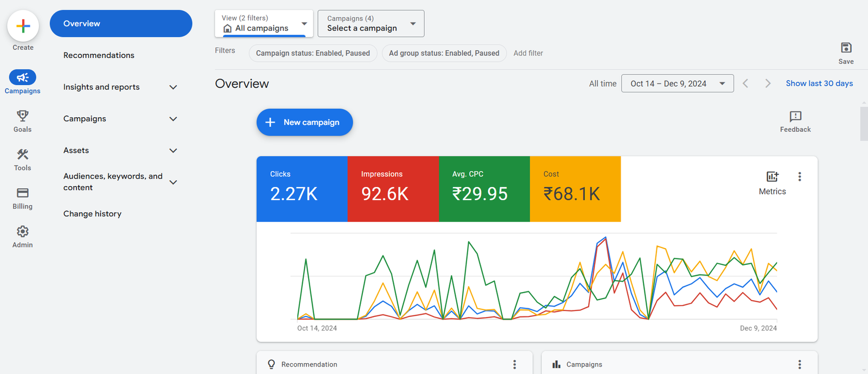
Task: Expand Audiences, keywords, and content section
Action: [x=173, y=182]
